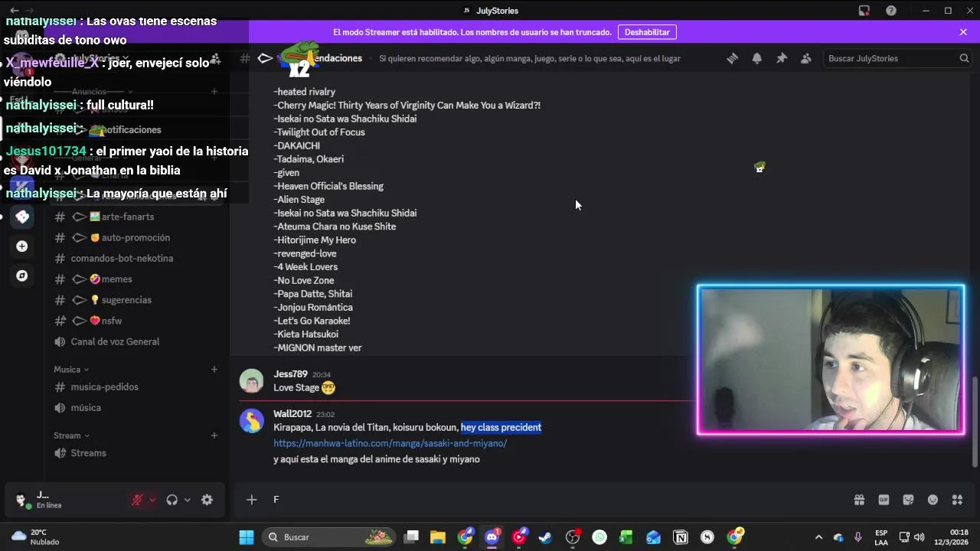Show pinned messages pin icon
980x551 pixels.
(782, 58)
